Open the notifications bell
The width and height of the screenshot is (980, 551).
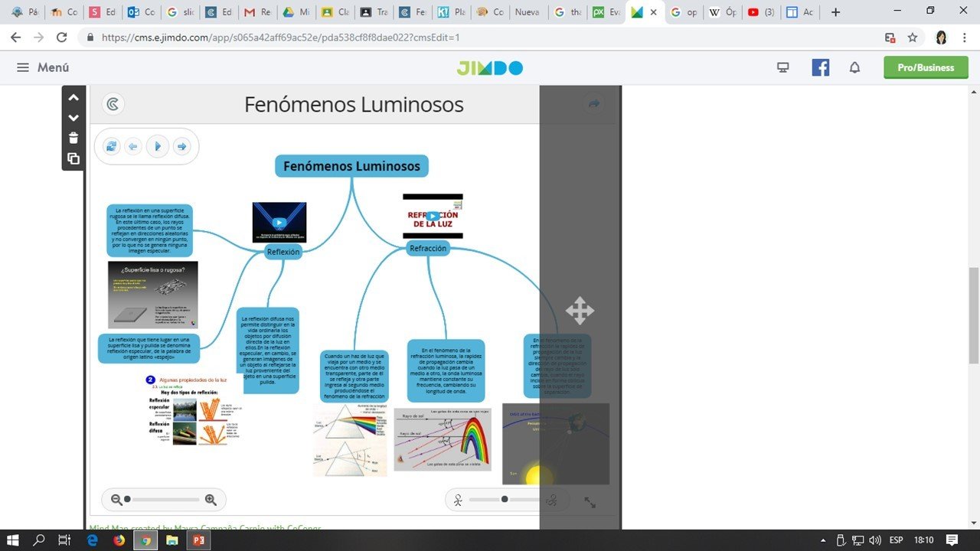coord(855,67)
